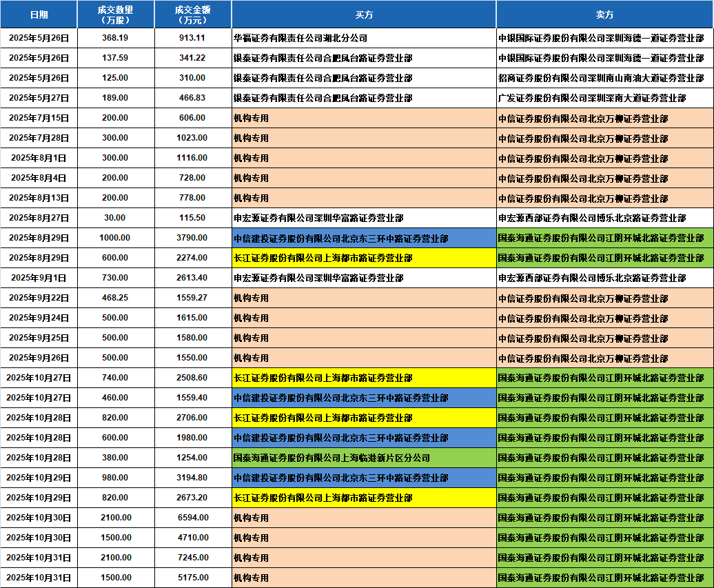Select the date cell 2025年7月15日

39,118
